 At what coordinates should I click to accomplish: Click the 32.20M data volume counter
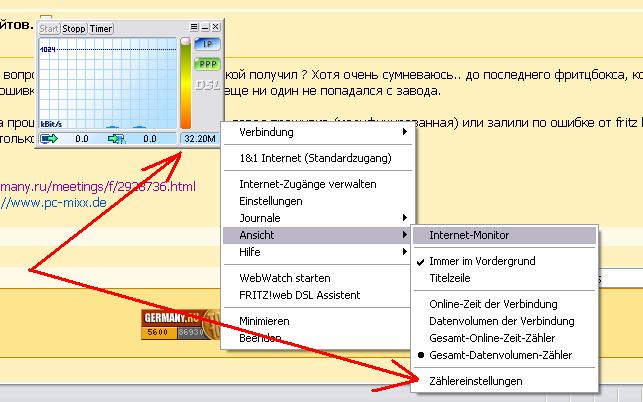tap(200, 139)
